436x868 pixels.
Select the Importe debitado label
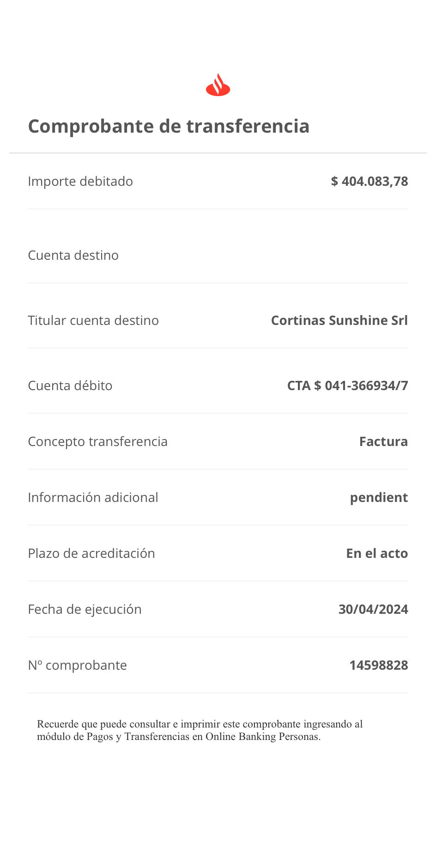click(80, 181)
